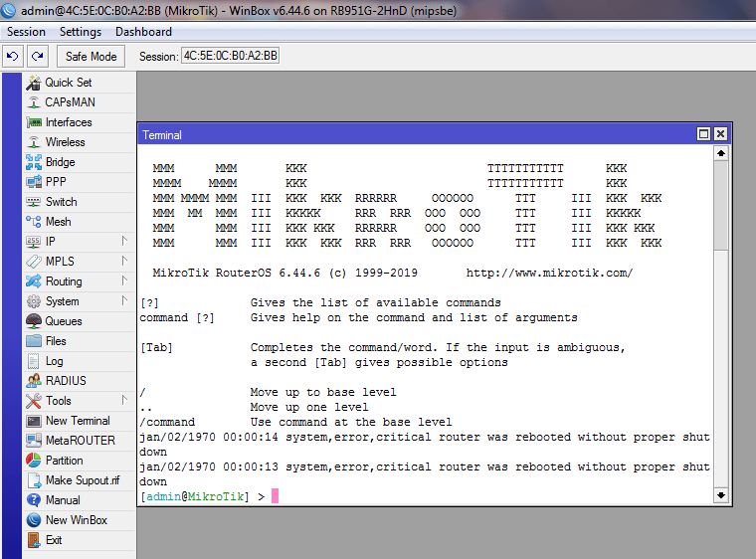
Task: Open the Wireless settings icon
Action: click(34, 142)
